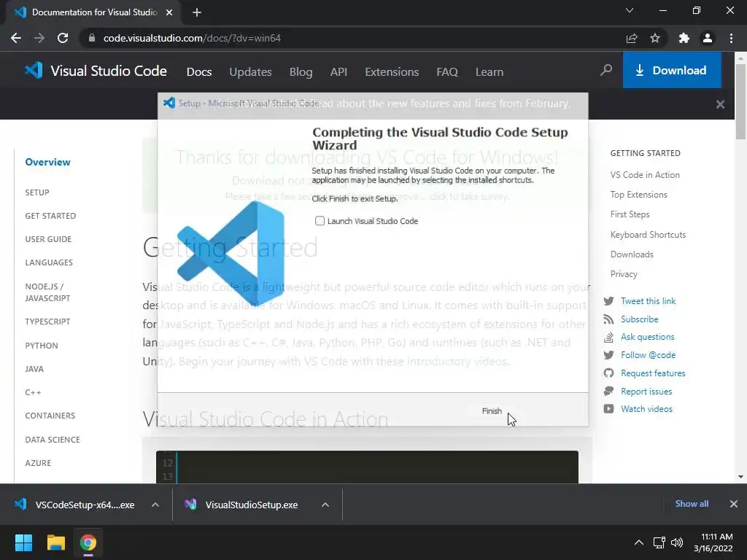Click the Stack Overflow icon beside Ask questions
Screen dimensions: 747x560
608,337
